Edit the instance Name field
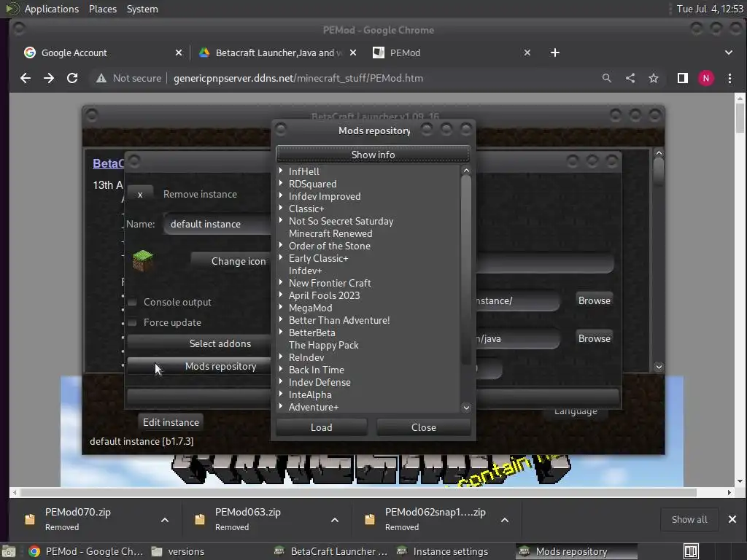The height and width of the screenshot is (560, 747). coord(217,224)
